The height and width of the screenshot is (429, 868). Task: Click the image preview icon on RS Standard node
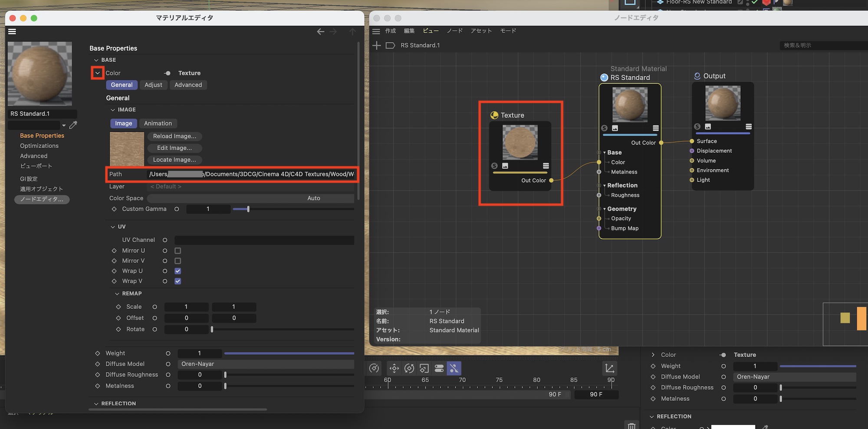click(x=615, y=128)
